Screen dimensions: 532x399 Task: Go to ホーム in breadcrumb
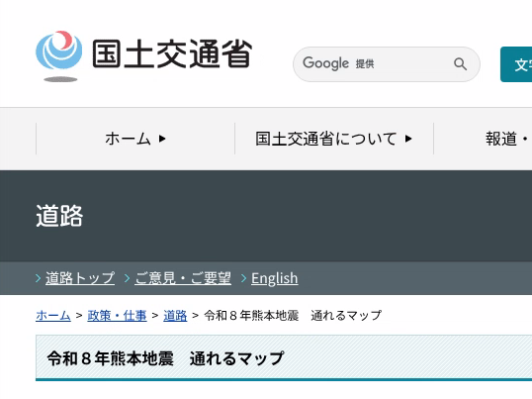pyautogui.click(x=53, y=316)
